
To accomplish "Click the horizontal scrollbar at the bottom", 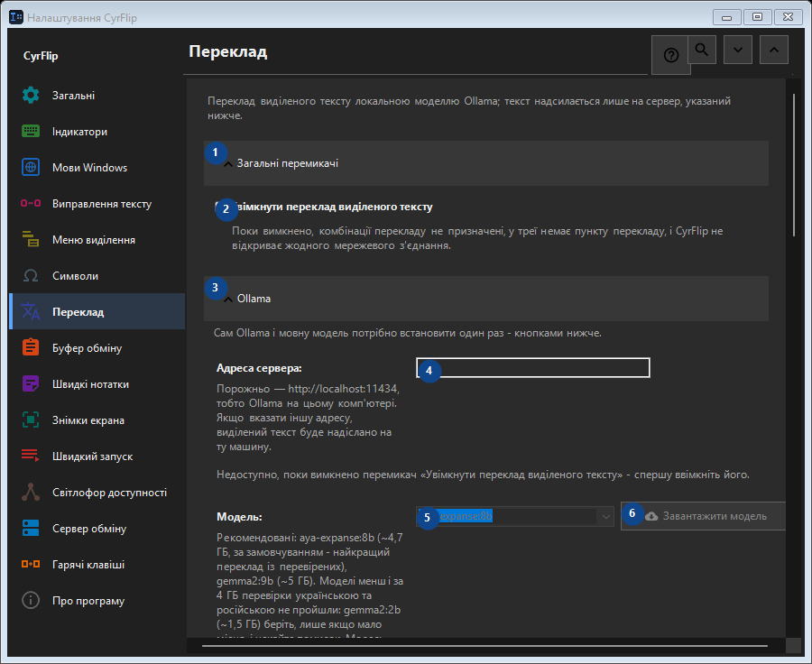I will pyautogui.click(x=484, y=646).
